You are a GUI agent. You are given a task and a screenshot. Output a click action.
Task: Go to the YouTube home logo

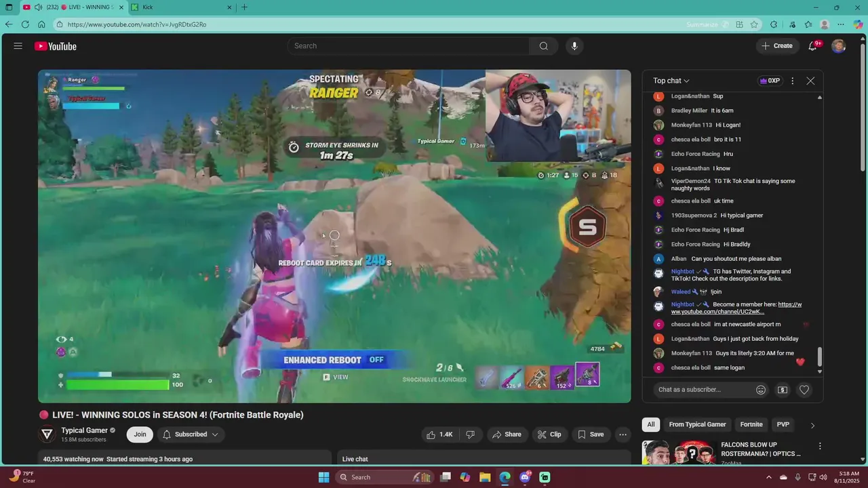[x=56, y=46]
